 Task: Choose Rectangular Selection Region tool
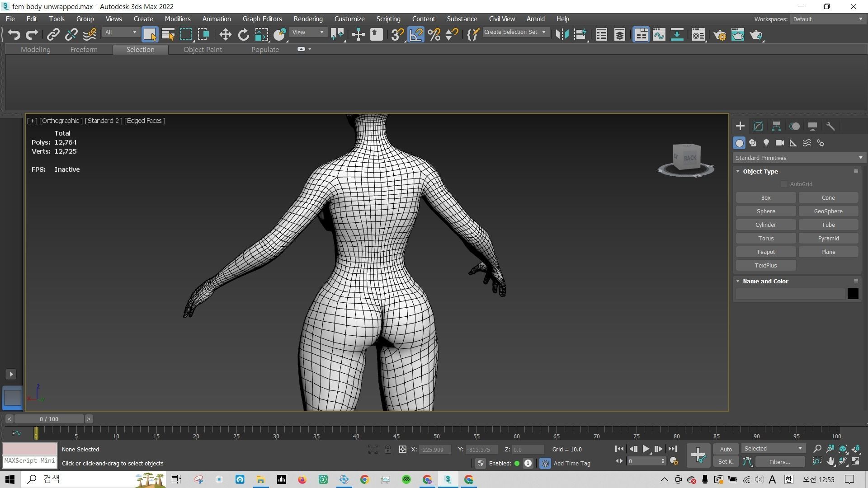186,35
